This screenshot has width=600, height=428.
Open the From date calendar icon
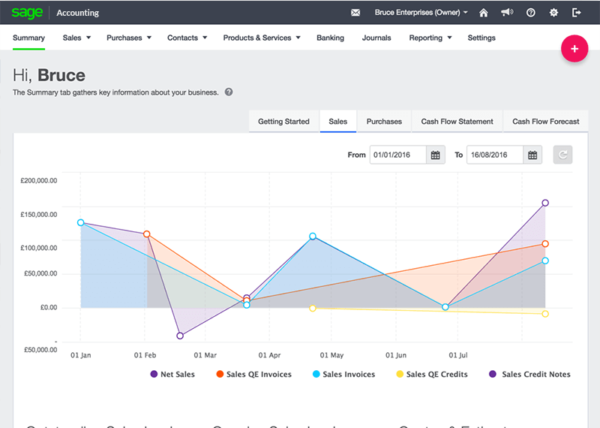click(435, 155)
